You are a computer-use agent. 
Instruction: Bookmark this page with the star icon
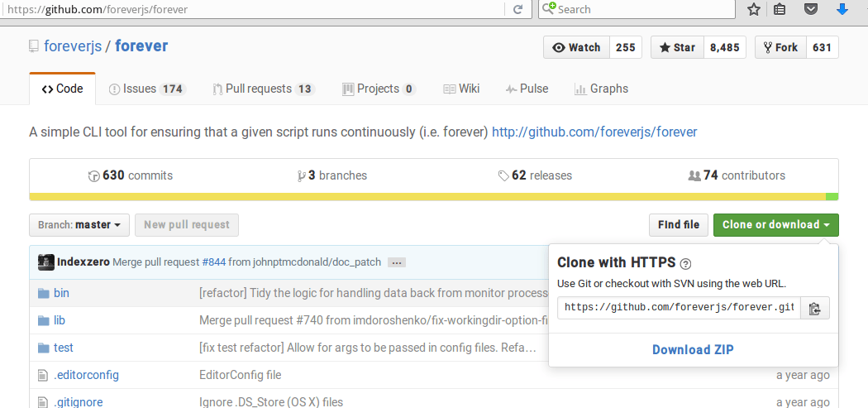[x=753, y=9]
